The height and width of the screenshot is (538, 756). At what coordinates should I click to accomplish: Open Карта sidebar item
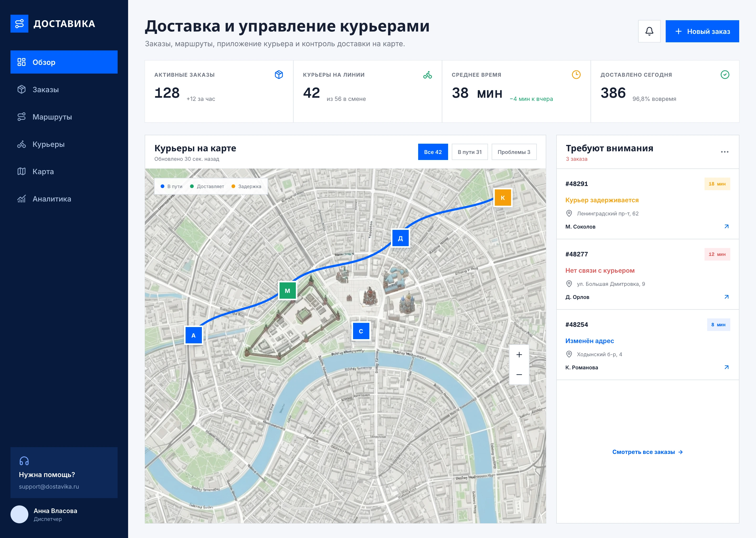(x=64, y=171)
